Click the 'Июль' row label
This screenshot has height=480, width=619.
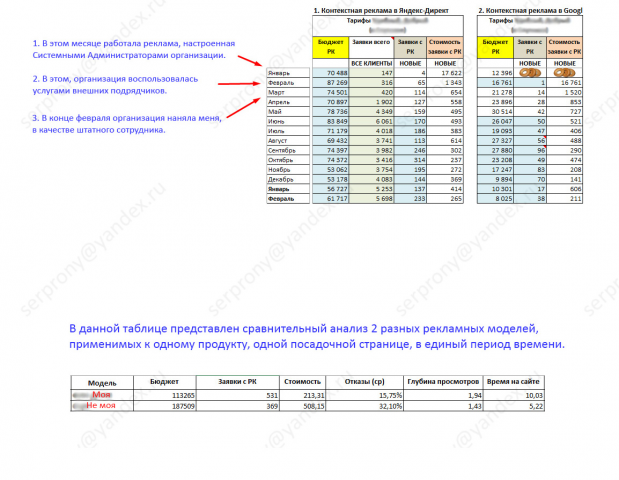288,131
